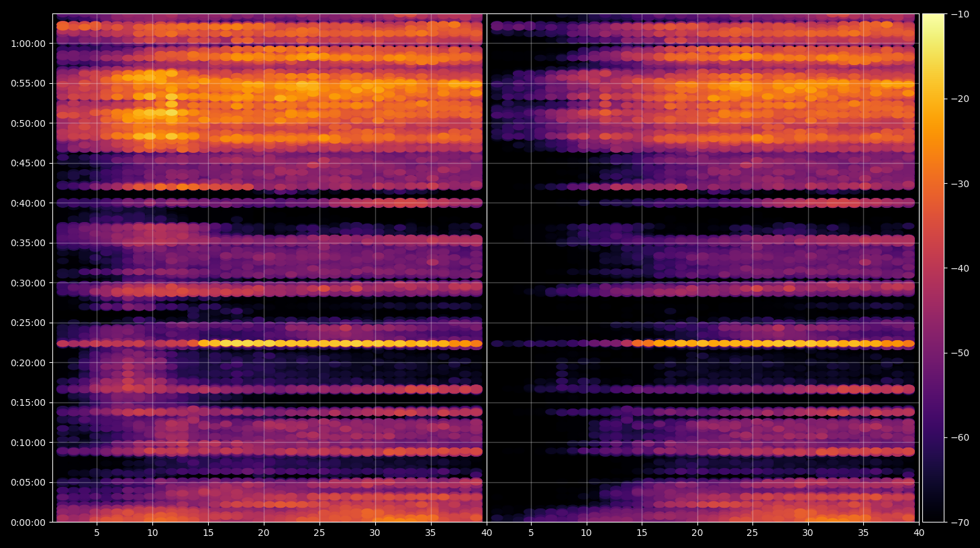Click the 0:50:00 y-axis tick label
This screenshot has width=980, height=548.
28,123
